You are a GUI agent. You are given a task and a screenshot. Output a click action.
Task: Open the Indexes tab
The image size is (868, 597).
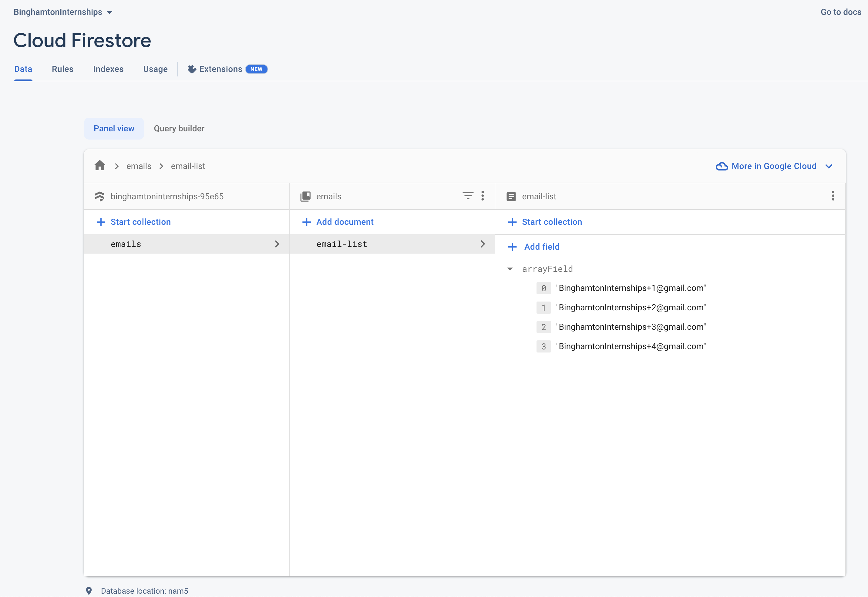(x=108, y=69)
